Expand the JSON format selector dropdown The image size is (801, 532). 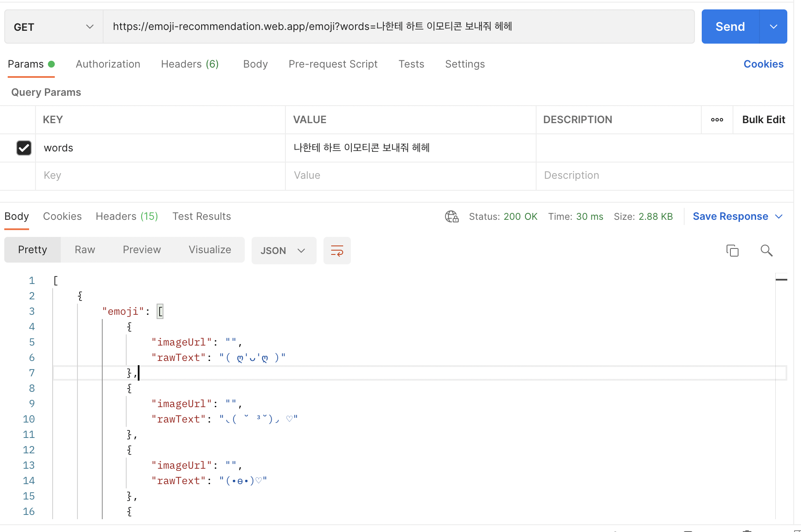284,251
